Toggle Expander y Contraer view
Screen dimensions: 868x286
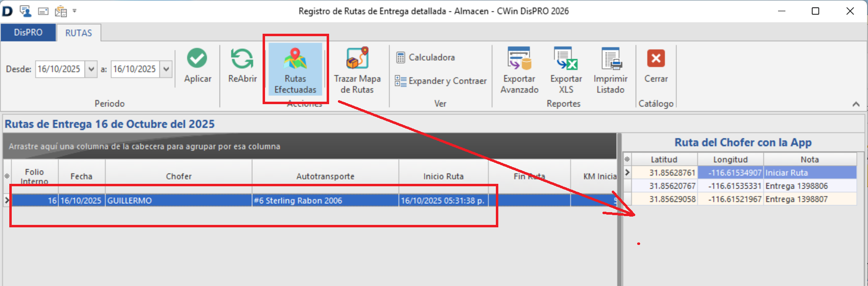tap(441, 81)
